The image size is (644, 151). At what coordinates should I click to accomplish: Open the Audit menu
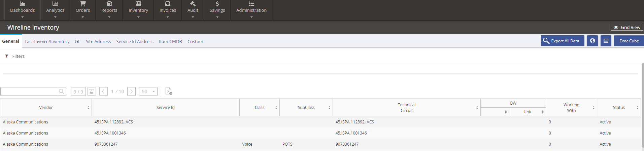pyautogui.click(x=193, y=10)
